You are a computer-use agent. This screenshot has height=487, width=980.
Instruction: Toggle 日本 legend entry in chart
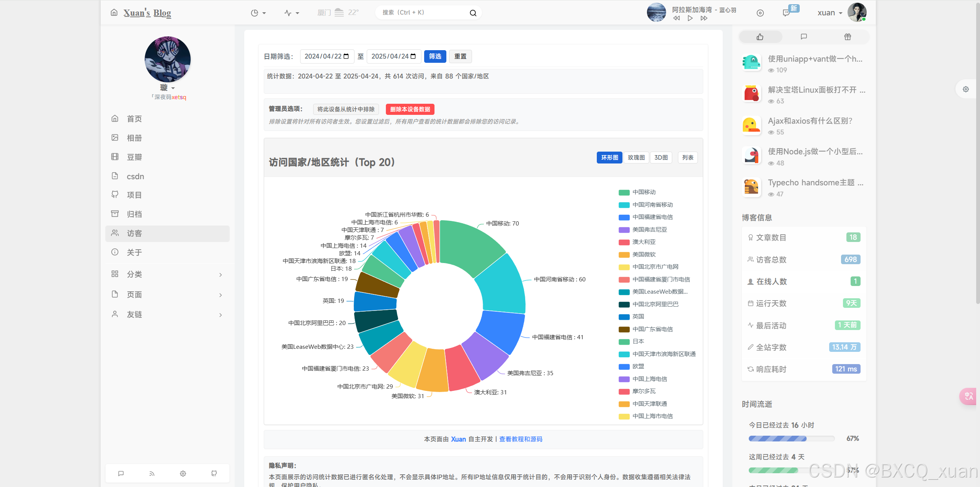(x=638, y=342)
